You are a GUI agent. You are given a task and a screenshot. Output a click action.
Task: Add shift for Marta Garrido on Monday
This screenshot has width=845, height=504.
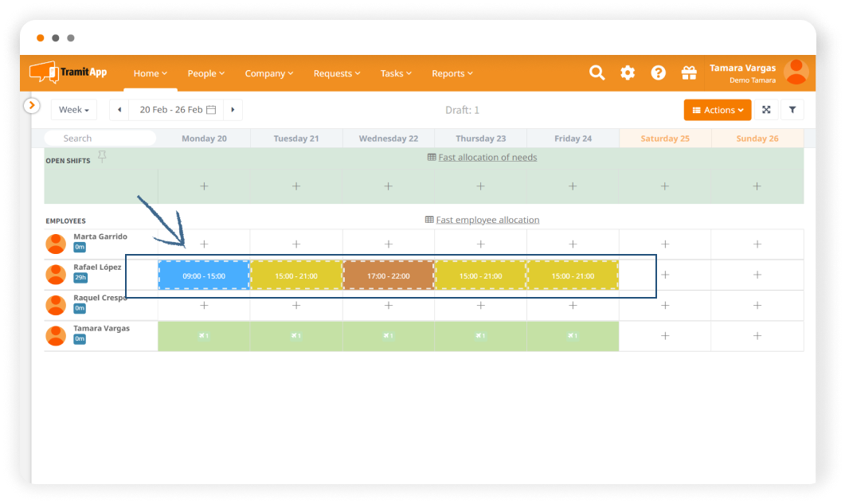click(x=204, y=244)
